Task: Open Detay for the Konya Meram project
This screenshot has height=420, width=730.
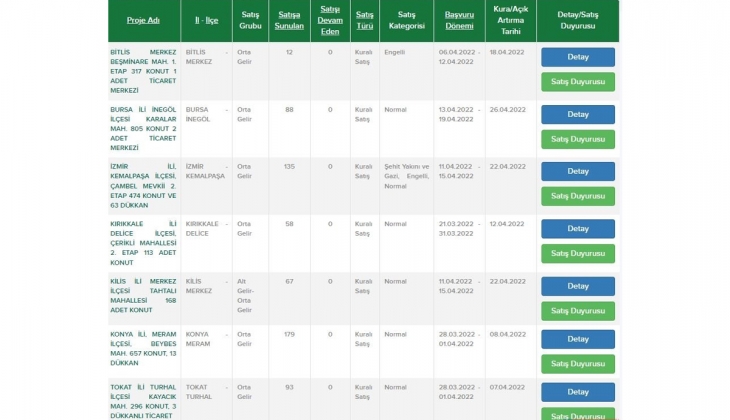Action: 577,339
